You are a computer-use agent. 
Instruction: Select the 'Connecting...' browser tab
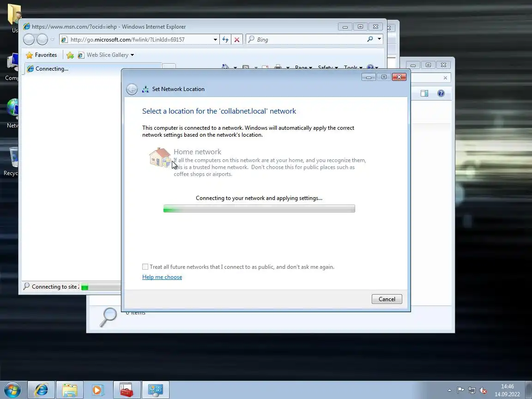point(93,68)
